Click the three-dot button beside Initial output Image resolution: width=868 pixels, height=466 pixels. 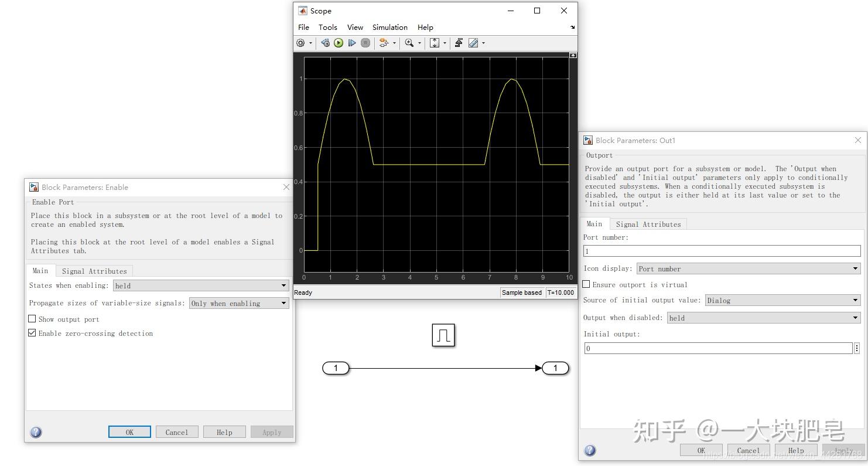click(857, 348)
